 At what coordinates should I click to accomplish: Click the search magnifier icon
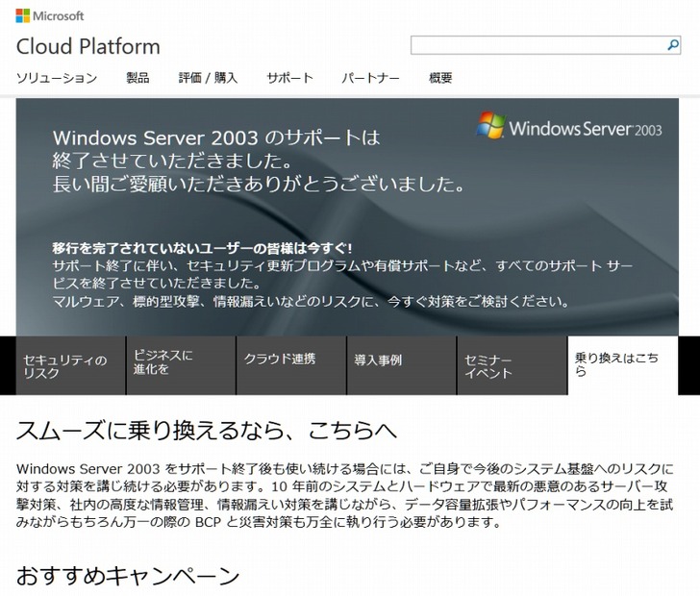(x=673, y=45)
